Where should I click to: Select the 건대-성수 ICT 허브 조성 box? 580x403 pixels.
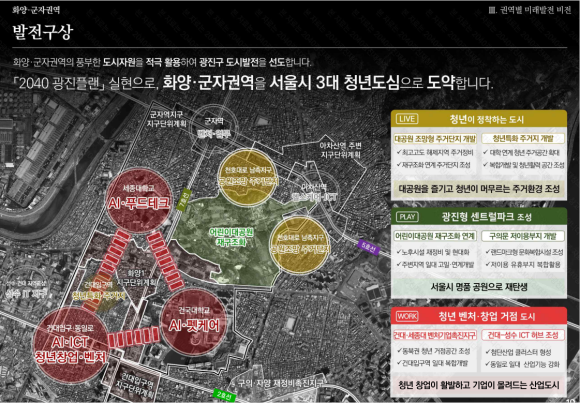point(523,335)
